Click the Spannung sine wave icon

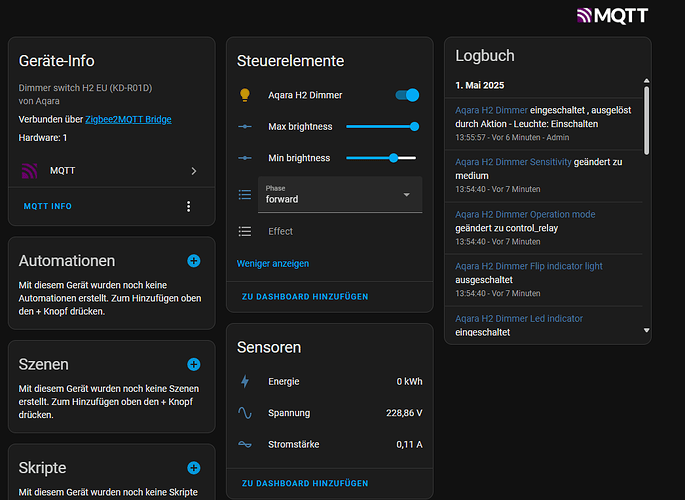245,413
